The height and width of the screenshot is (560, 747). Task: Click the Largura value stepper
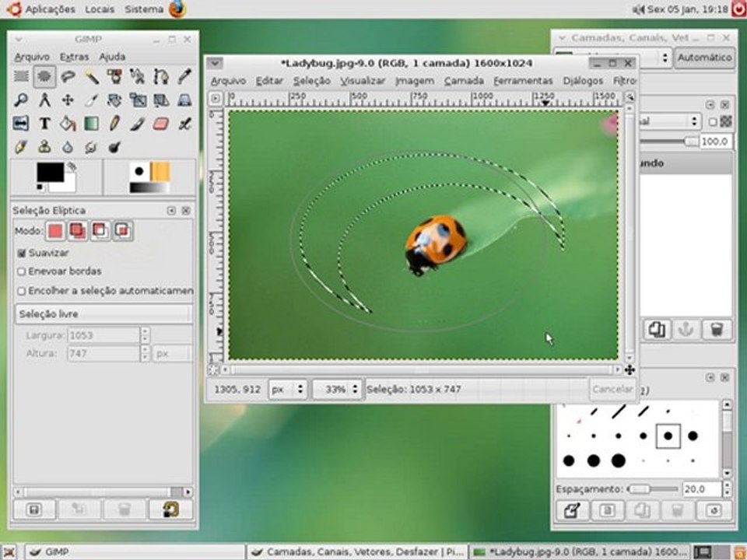(146, 335)
